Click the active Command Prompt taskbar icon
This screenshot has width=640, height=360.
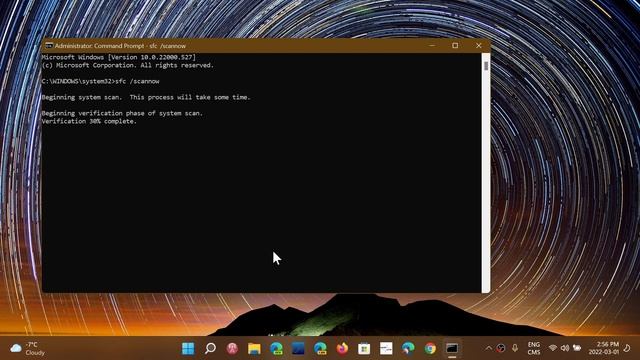tap(452, 349)
